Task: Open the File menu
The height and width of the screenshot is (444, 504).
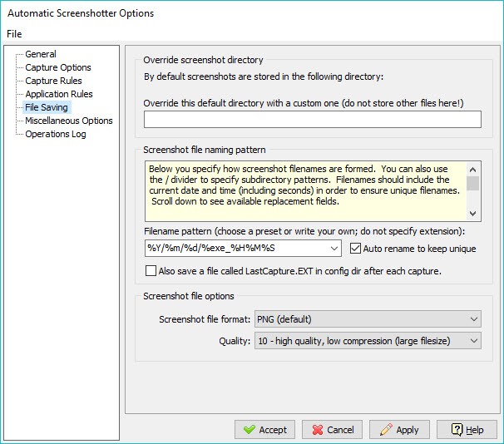Action: (x=14, y=34)
